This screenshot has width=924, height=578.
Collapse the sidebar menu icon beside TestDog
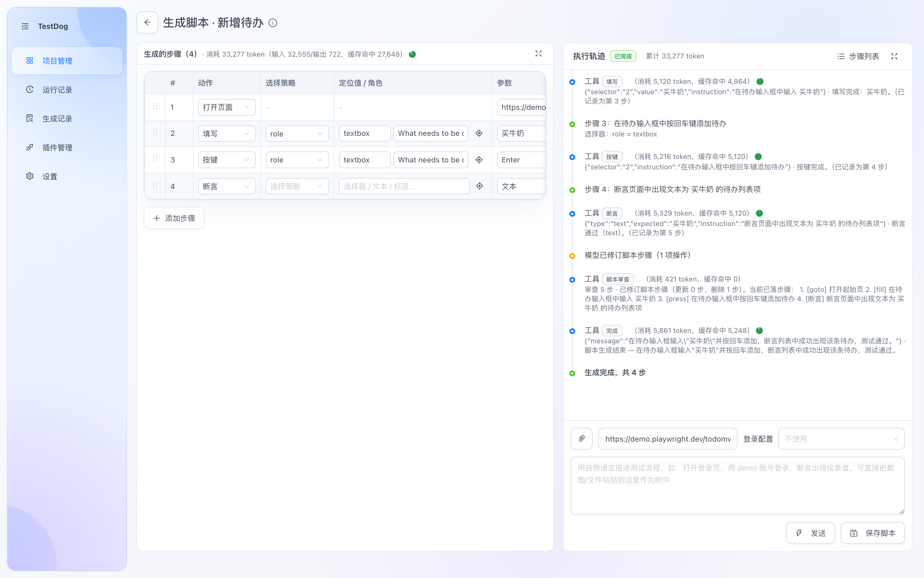[x=25, y=26]
